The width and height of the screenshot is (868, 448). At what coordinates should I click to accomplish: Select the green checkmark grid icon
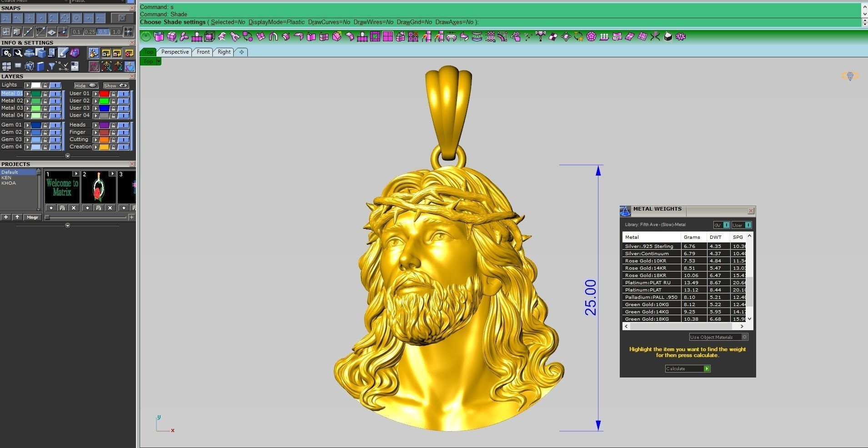click(375, 36)
